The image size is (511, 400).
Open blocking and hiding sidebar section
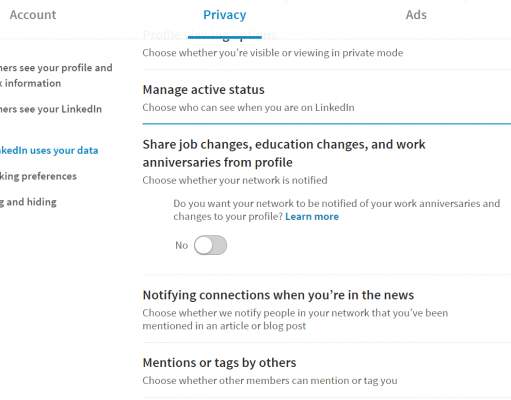(28, 202)
